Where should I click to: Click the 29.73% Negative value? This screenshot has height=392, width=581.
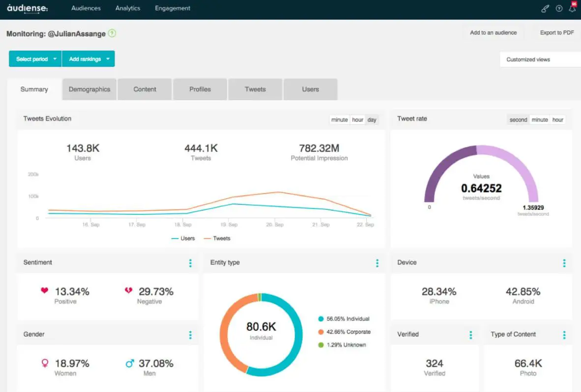pyautogui.click(x=156, y=292)
